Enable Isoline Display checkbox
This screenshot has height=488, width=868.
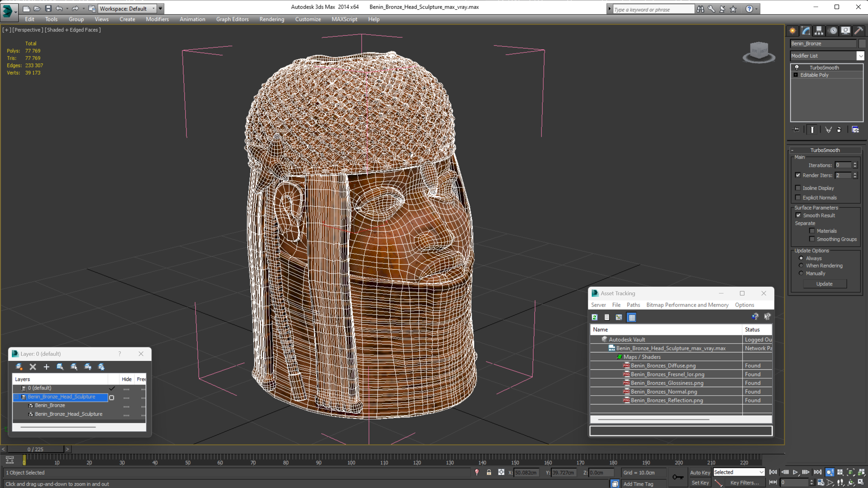[x=798, y=188]
